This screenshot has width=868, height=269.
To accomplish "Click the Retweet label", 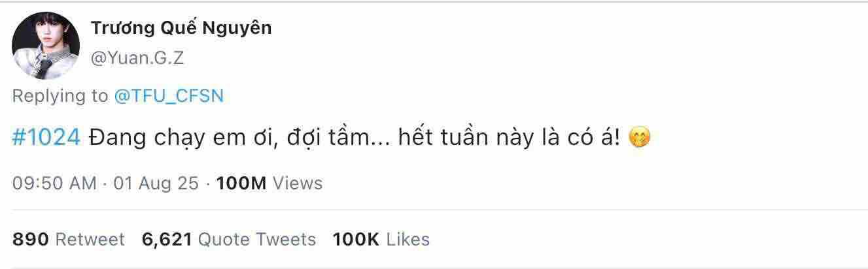I will (x=90, y=240).
